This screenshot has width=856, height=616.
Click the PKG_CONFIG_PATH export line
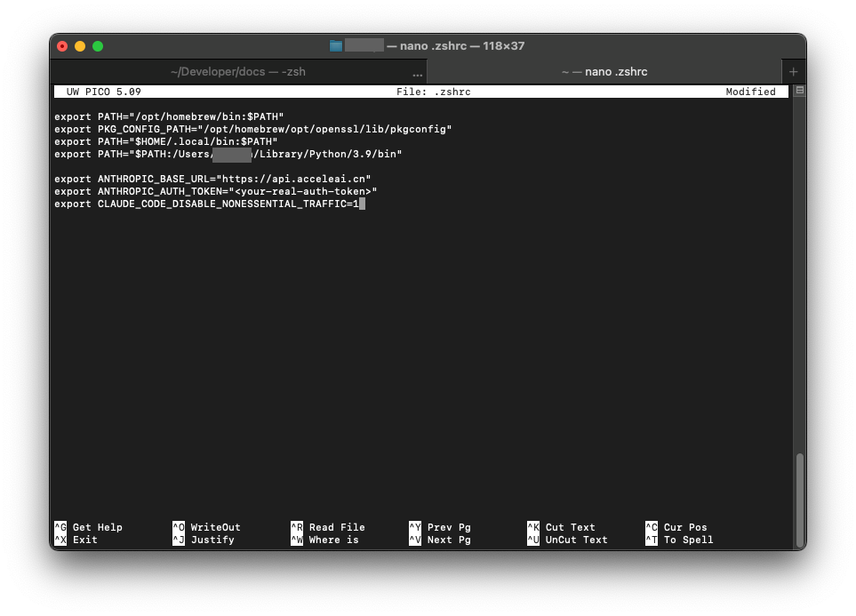coord(253,129)
